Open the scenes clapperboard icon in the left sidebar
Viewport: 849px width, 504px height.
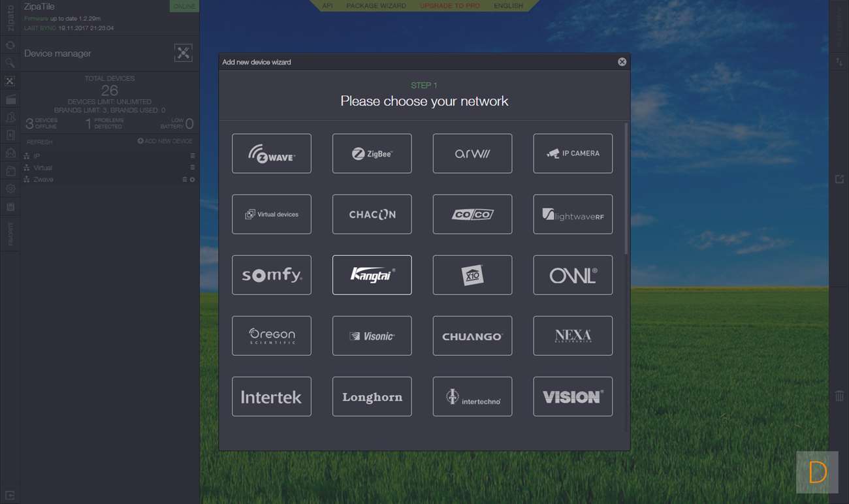coord(10,99)
